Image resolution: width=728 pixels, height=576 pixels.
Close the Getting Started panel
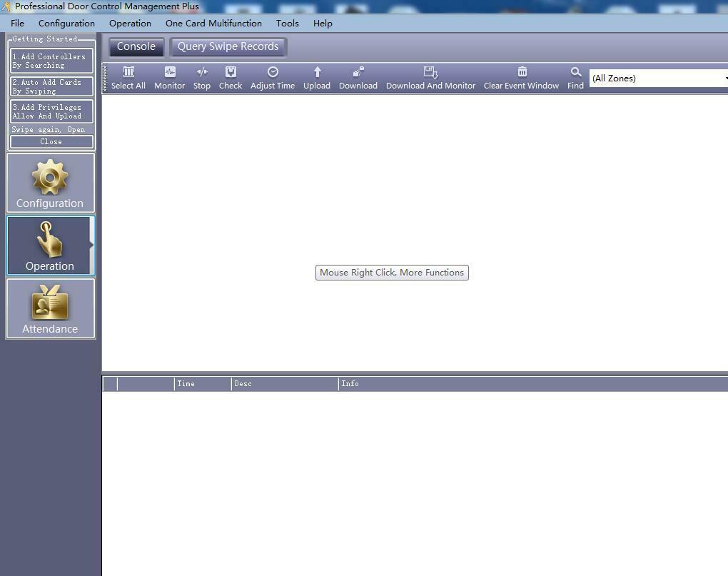click(x=51, y=142)
